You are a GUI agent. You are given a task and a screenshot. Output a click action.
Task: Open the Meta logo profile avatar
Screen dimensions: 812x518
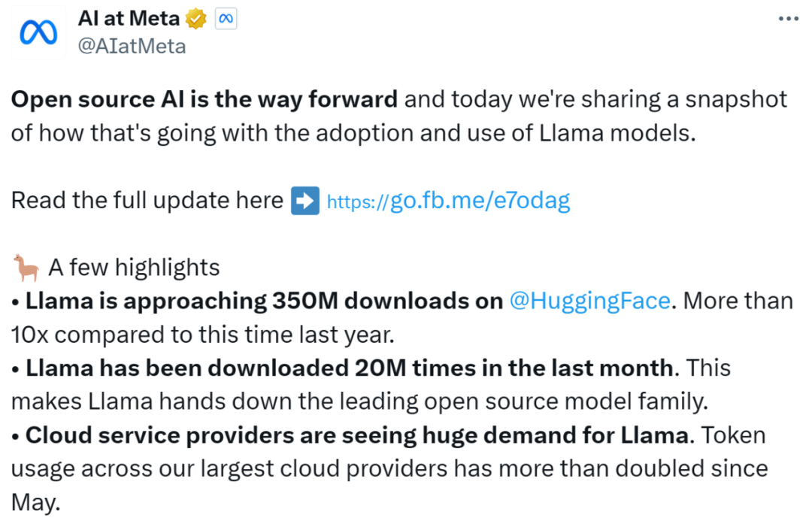38,32
